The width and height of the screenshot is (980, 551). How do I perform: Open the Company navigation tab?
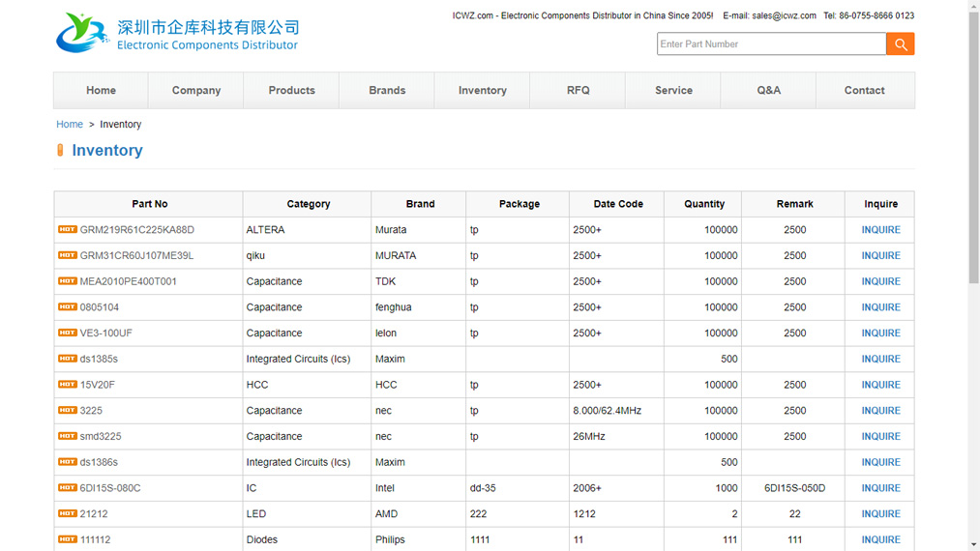(196, 90)
